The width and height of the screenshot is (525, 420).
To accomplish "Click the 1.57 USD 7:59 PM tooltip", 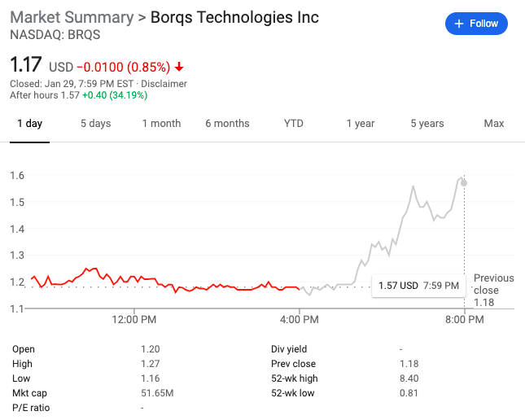I will coord(418,286).
